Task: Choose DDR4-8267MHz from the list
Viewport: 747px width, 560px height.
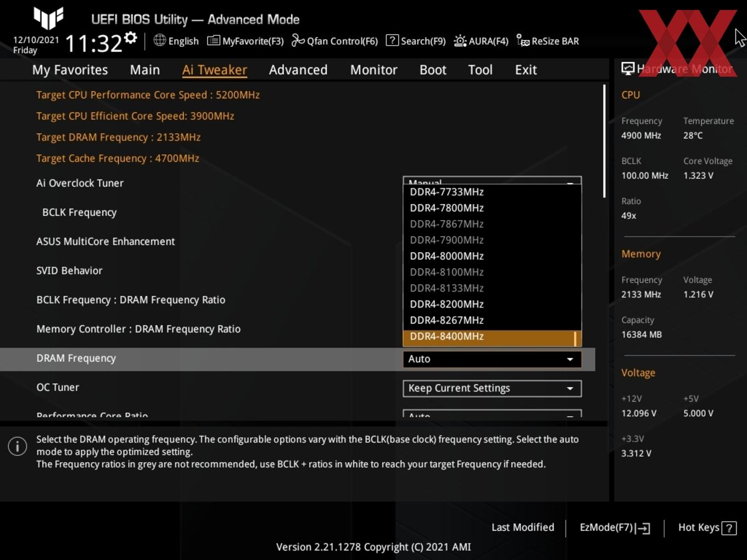Action: 492,320
